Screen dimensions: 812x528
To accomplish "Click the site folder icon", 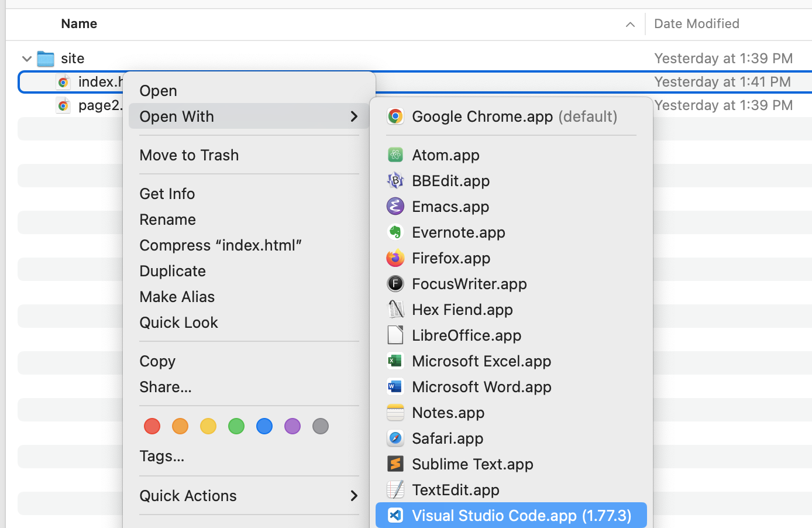I will 46,59.
